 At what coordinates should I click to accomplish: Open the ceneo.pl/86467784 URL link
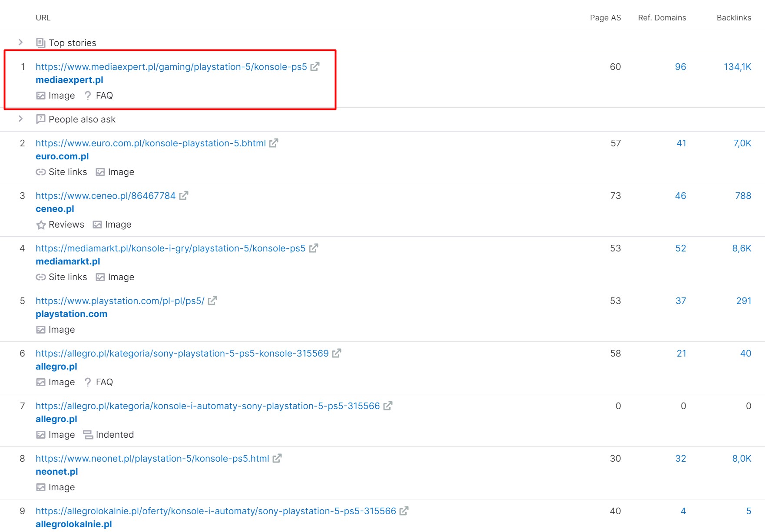106,196
